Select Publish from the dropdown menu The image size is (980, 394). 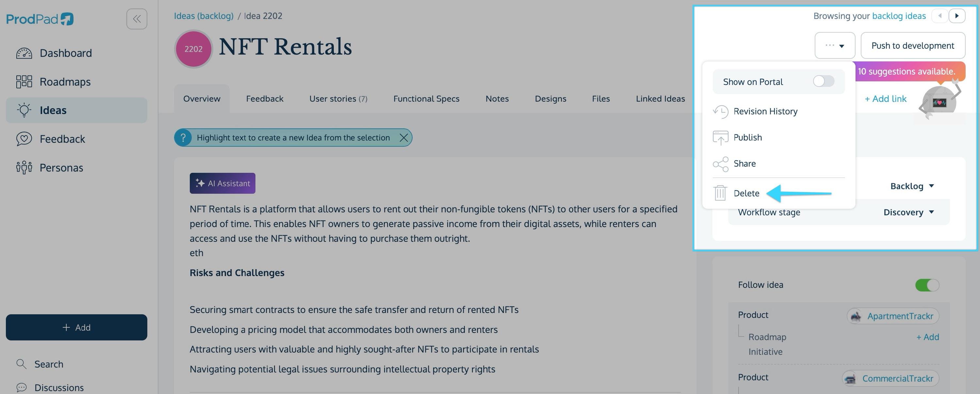coord(747,137)
